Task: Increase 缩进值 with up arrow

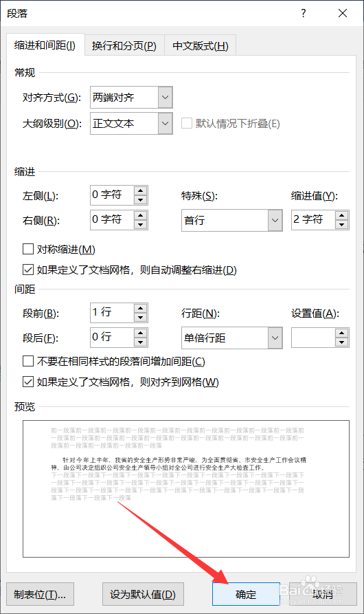Action: (342, 215)
